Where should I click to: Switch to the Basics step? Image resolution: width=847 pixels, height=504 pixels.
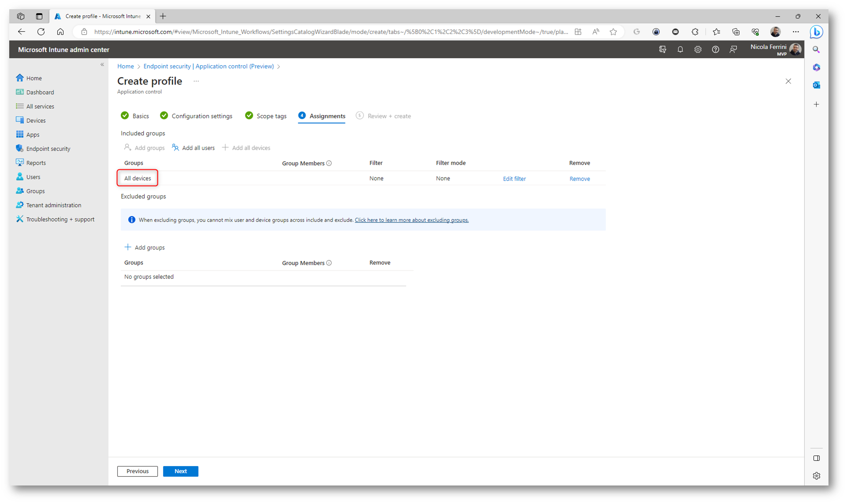coord(135,116)
